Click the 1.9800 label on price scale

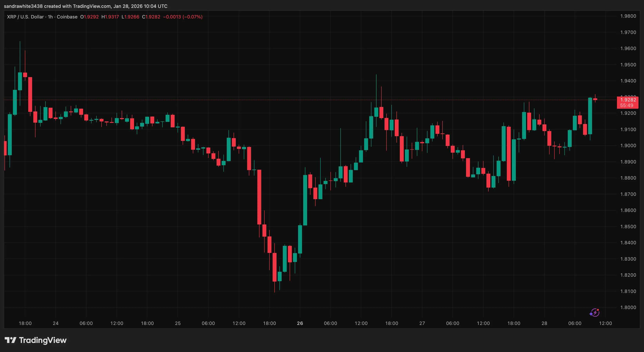(628, 16)
